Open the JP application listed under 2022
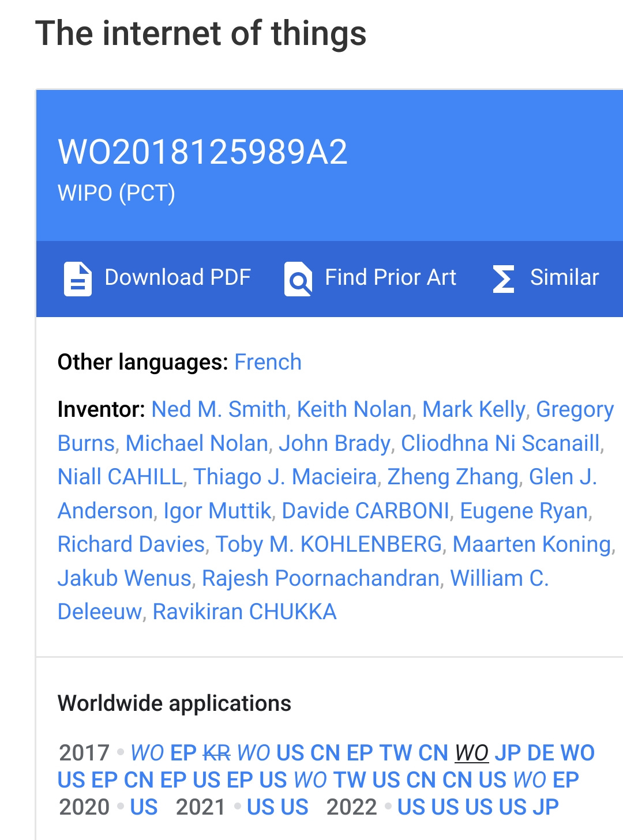 click(546, 807)
